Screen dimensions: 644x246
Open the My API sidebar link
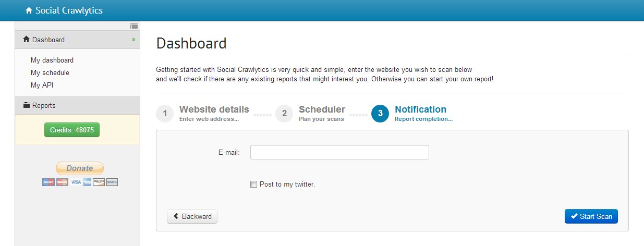42,85
